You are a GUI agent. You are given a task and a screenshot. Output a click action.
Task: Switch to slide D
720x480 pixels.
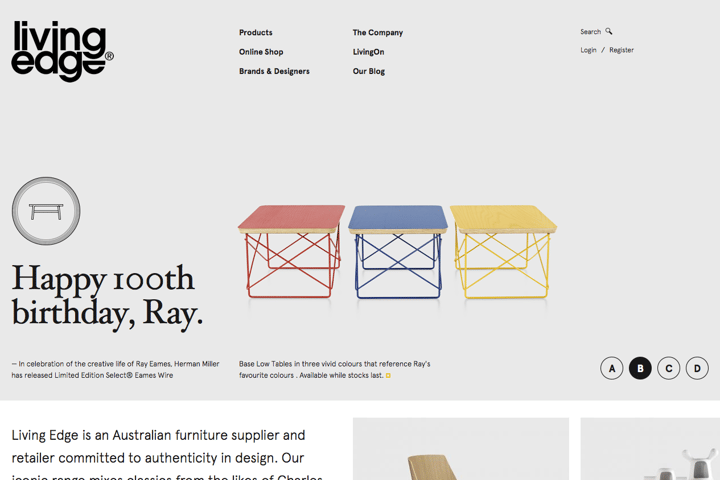[x=697, y=368]
